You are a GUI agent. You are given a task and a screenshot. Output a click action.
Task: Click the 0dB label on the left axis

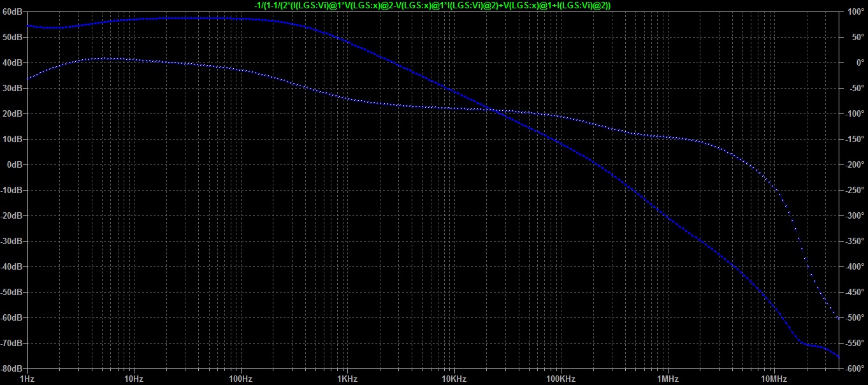pyautogui.click(x=14, y=164)
